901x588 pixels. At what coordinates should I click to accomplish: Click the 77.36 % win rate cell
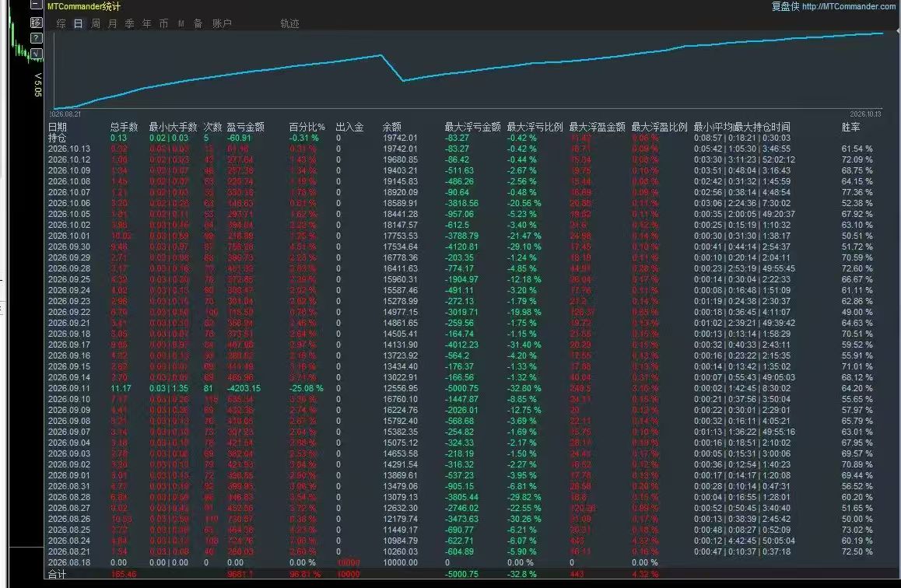click(x=857, y=192)
